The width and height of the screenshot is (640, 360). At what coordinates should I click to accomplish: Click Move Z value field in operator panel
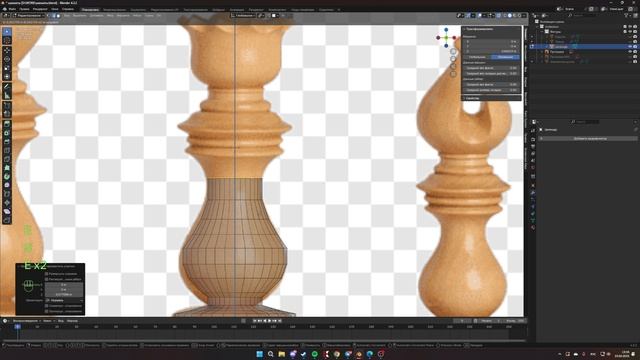pyautogui.click(x=64, y=294)
